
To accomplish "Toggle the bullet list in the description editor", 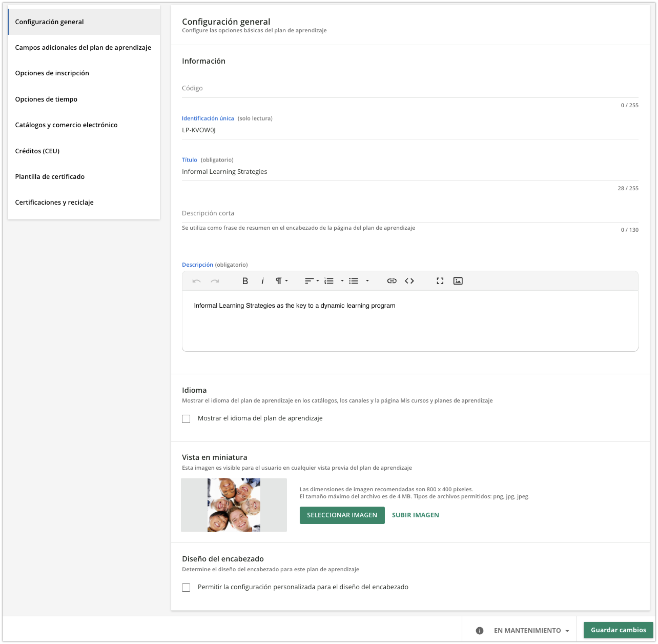I will pyautogui.click(x=354, y=280).
